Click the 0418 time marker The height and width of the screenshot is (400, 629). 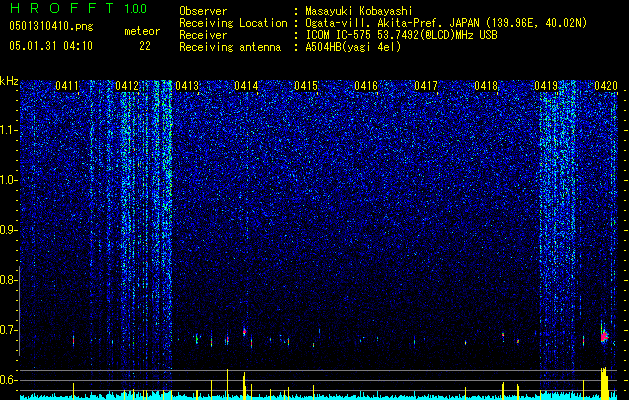[486, 86]
